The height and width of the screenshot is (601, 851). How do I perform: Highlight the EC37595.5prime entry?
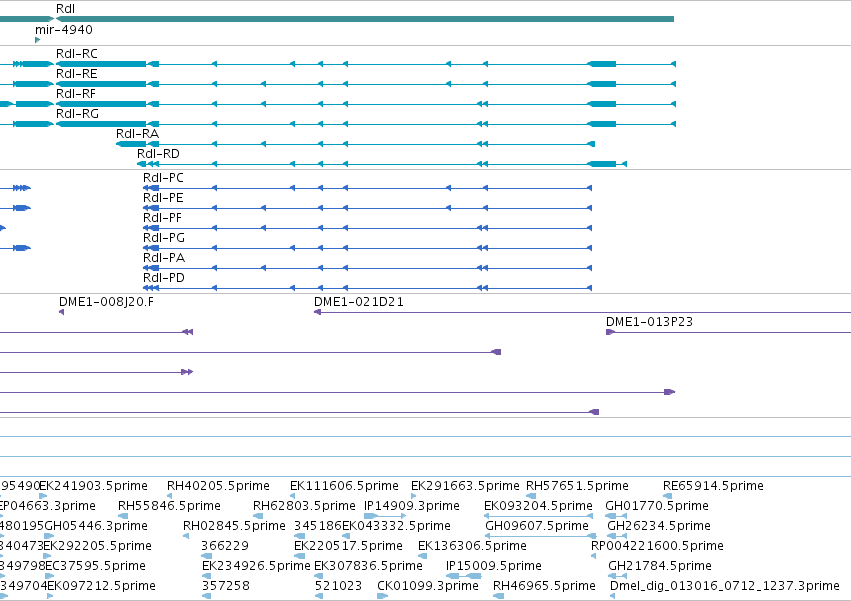point(95,566)
